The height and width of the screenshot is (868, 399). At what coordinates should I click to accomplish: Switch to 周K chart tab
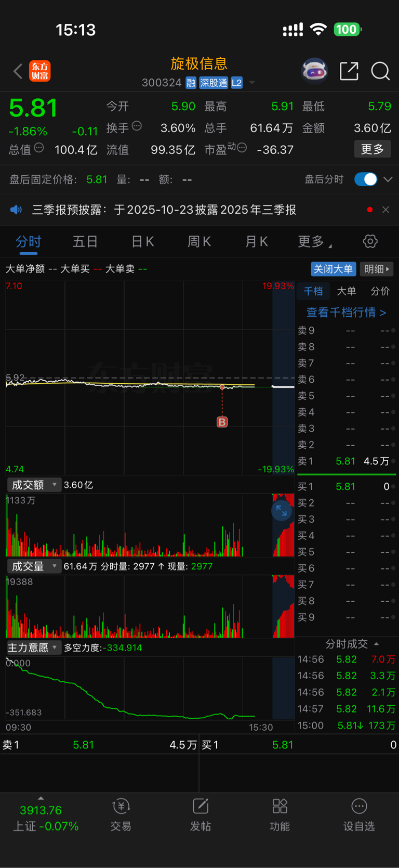tap(199, 242)
